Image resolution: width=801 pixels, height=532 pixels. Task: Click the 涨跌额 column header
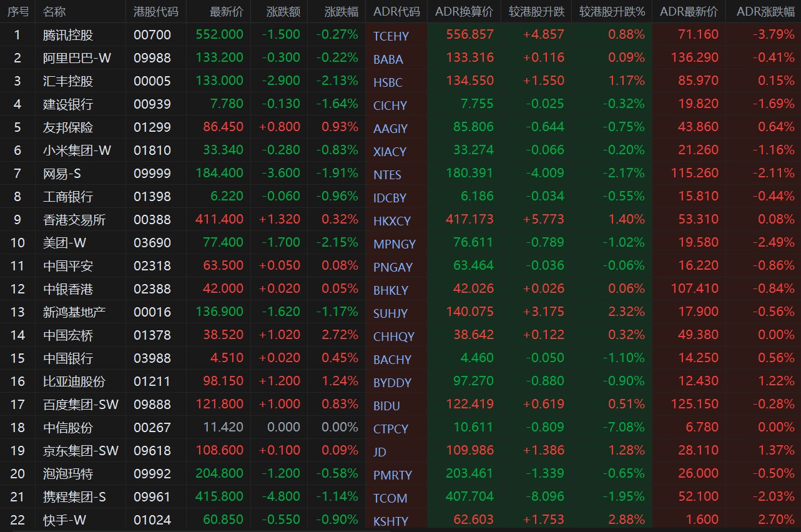[283, 12]
